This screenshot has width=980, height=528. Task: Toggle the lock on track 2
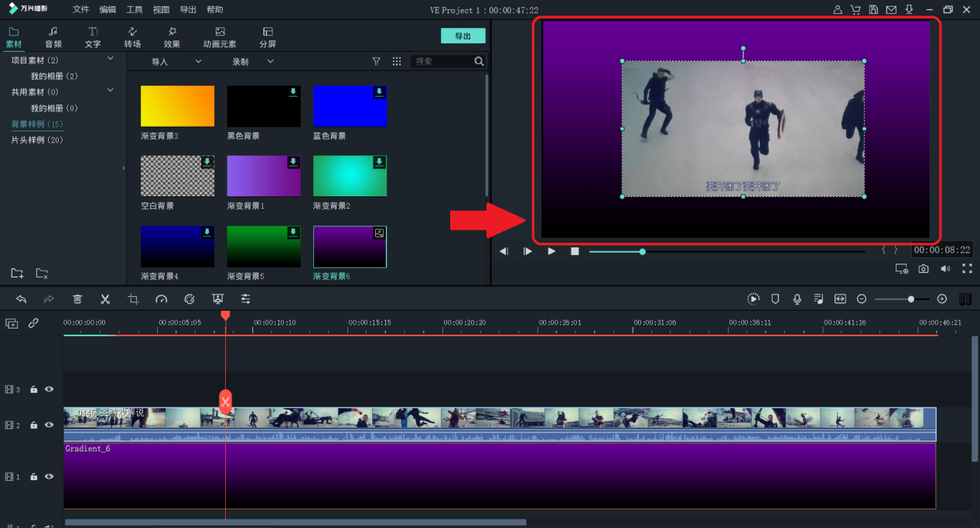[x=34, y=425]
